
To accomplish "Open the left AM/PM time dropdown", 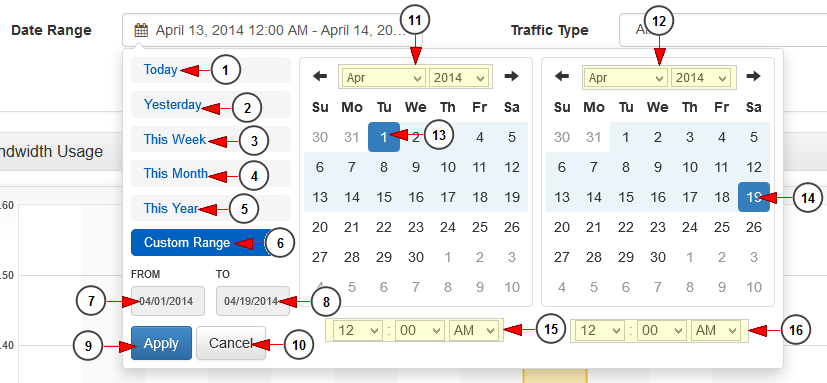I will point(474,330).
